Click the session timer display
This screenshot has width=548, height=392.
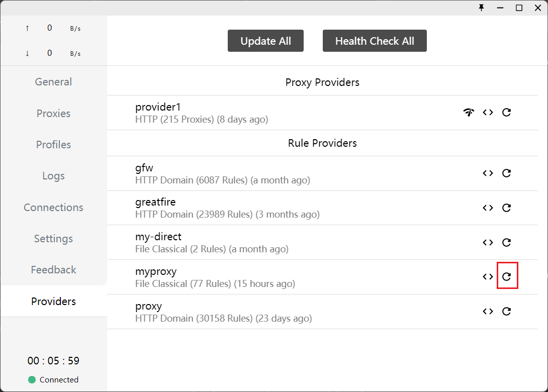tap(53, 360)
